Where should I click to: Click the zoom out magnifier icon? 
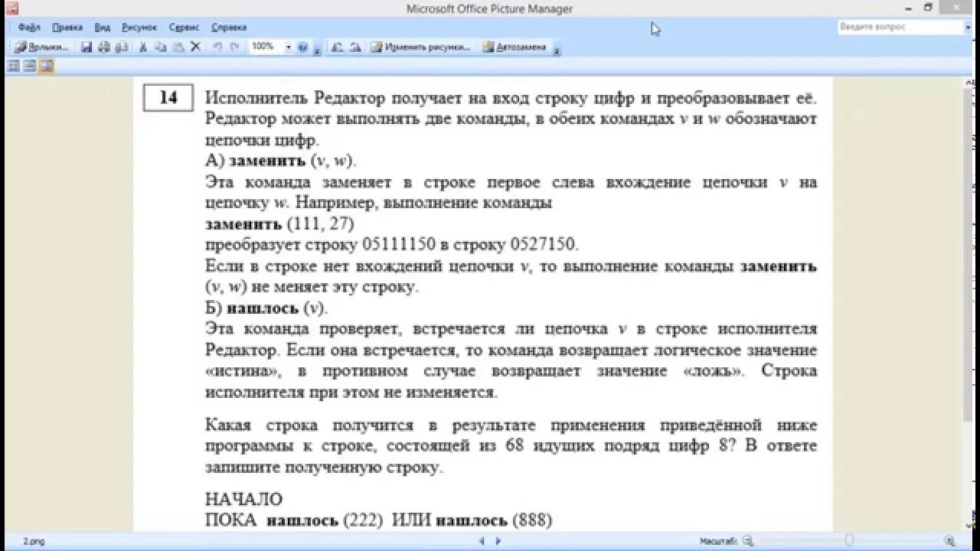(749, 541)
